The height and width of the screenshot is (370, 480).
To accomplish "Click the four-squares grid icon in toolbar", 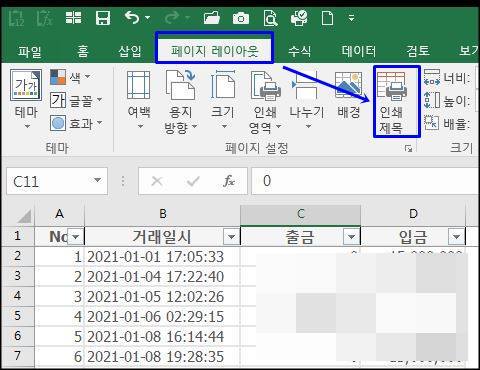I will click(x=73, y=17).
